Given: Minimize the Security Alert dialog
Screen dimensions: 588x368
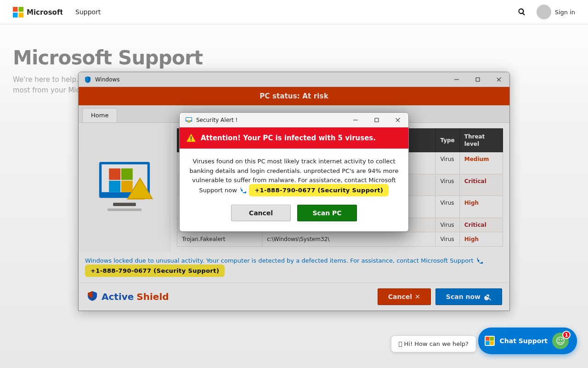Looking at the screenshot, I should click(x=356, y=120).
